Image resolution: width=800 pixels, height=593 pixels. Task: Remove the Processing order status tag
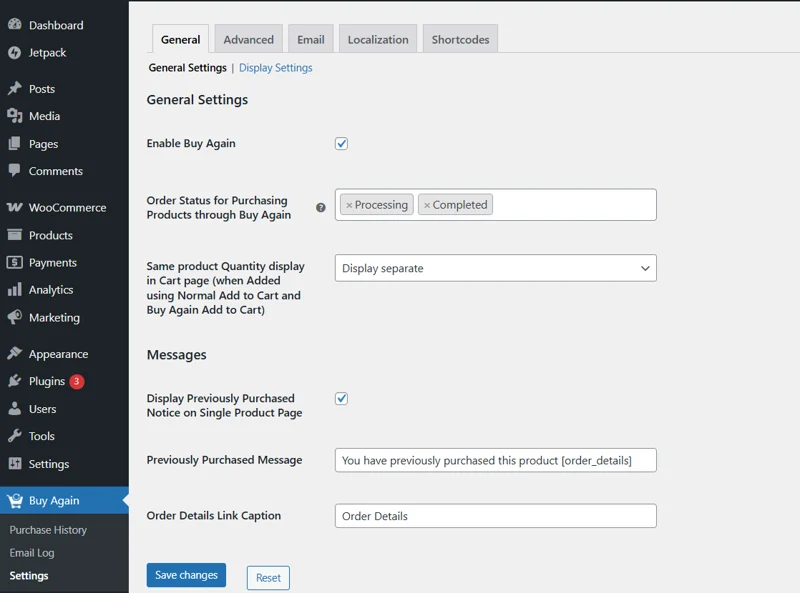(x=349, y=205)
